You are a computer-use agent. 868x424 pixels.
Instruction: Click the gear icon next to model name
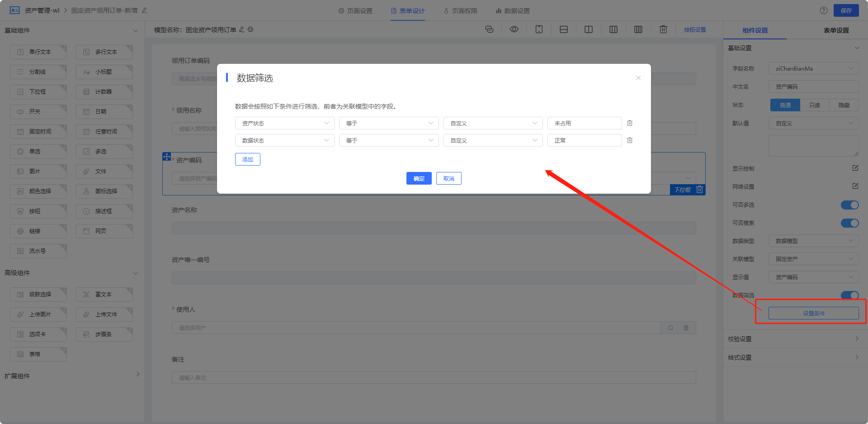pos(250,29)
